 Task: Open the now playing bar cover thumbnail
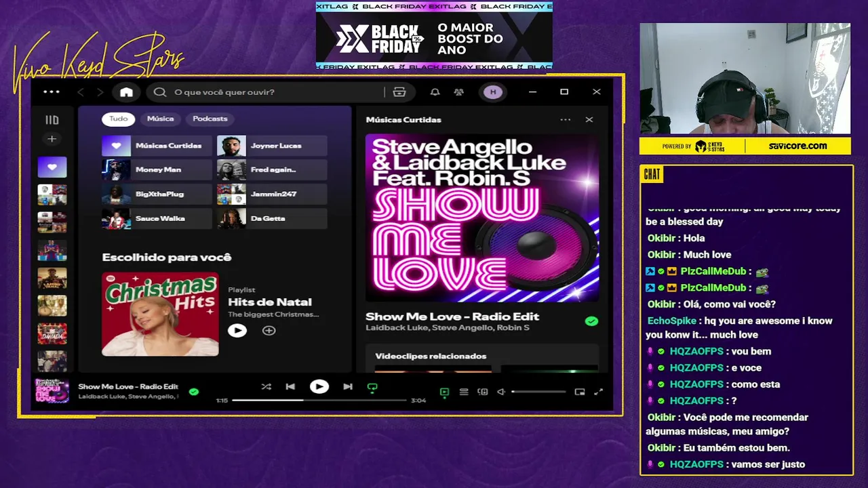52,391
